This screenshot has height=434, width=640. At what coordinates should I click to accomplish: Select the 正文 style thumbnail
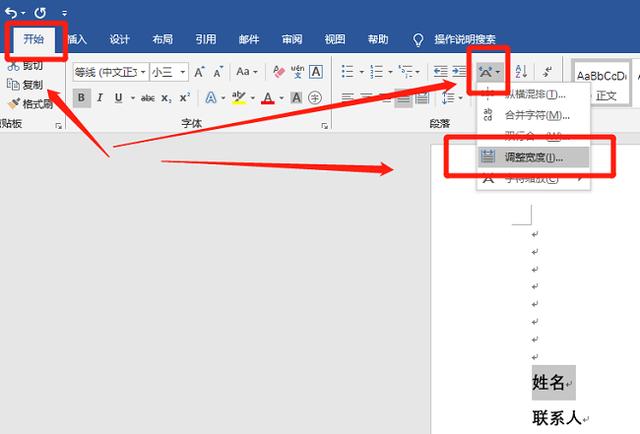[x=601, y=84]
